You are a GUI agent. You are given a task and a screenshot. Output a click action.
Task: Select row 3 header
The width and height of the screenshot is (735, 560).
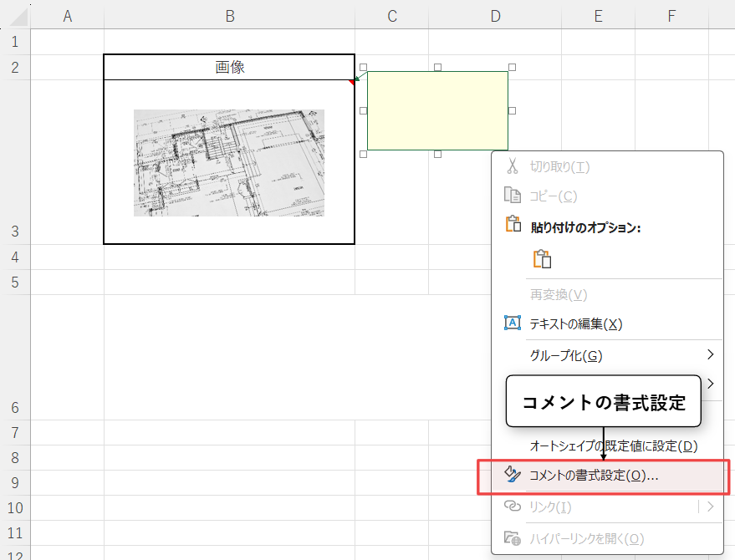(14, 232)
